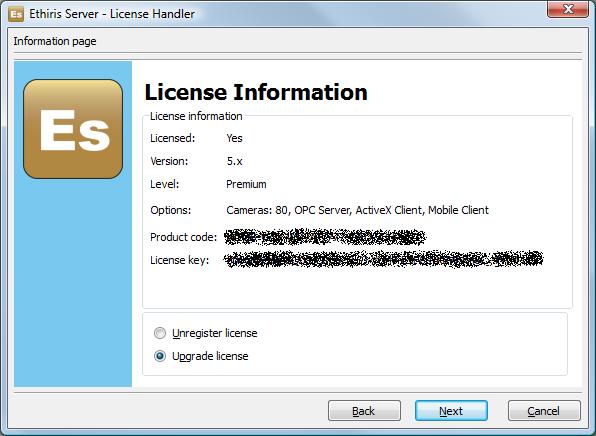596x436 pixels.
Task: Click the License Information heading
Action: tap(256, 92)
